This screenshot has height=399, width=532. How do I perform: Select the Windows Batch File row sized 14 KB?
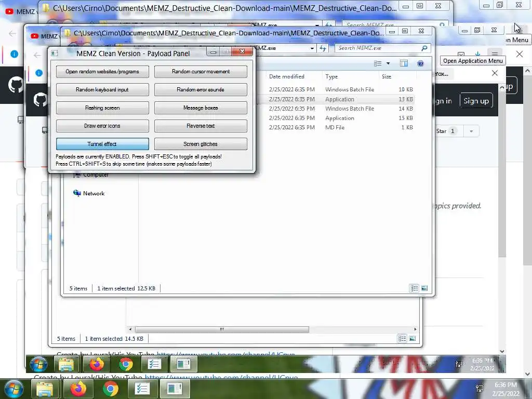click(341, 109)
